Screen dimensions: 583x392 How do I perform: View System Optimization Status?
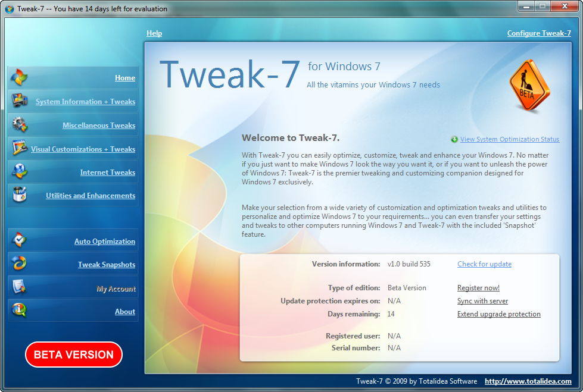point(510,139)
